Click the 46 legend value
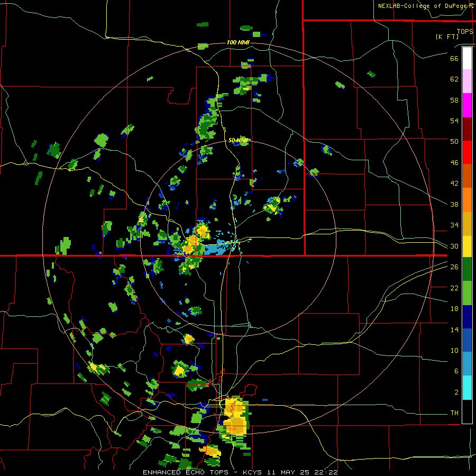The width and height of the screenshot is (476, 476). pos(454,163)
